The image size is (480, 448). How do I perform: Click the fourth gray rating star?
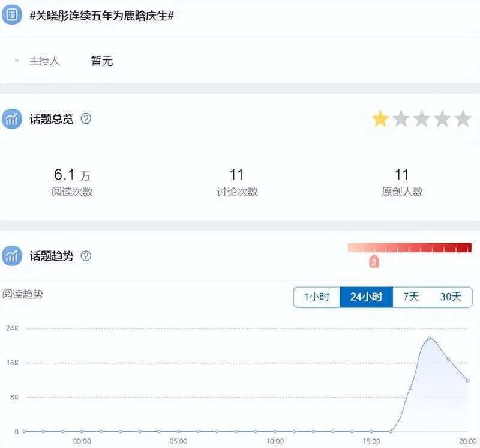(442, 119)
